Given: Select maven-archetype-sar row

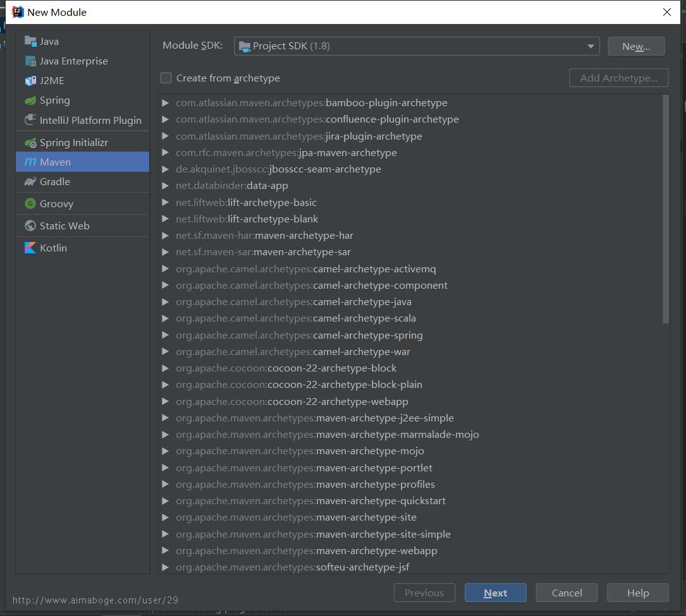Looking at the screenshot, I should pos(410,252).
